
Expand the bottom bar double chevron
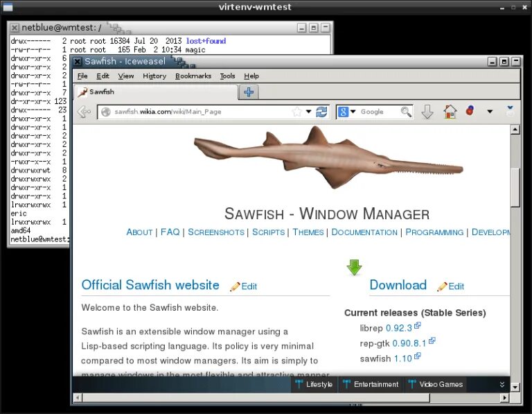502,384
